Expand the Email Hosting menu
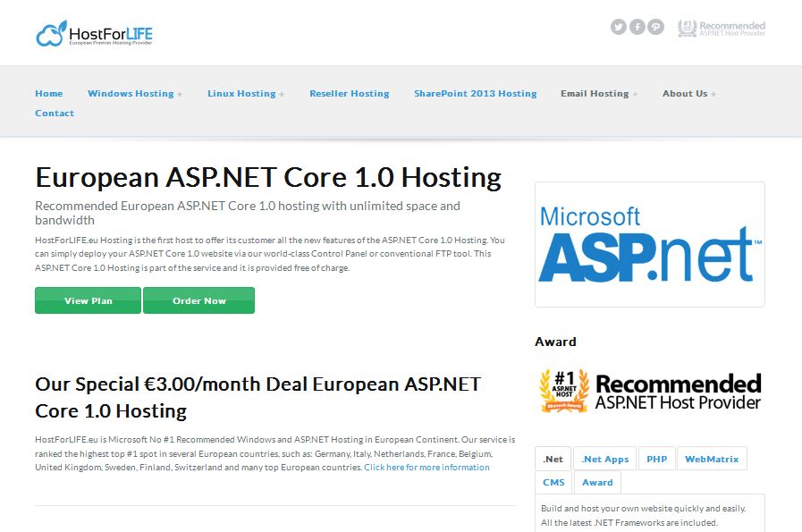 tap(599, 94)
